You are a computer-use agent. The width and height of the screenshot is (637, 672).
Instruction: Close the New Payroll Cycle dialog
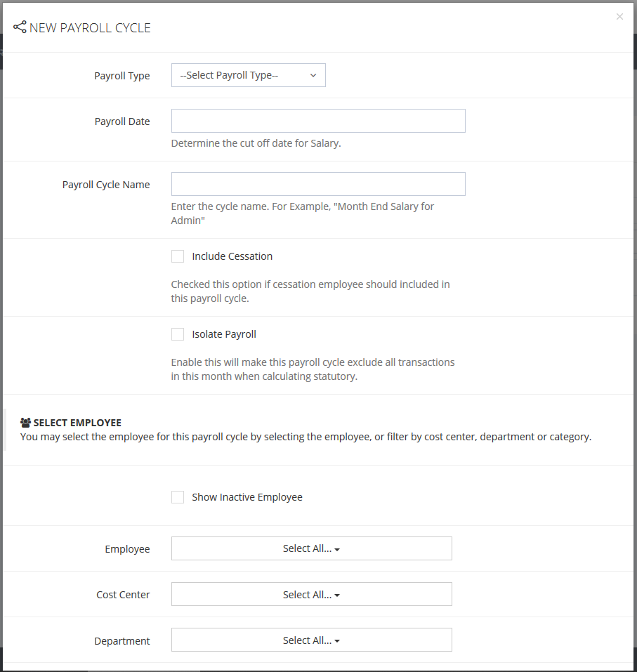click(x=619, y=17)
